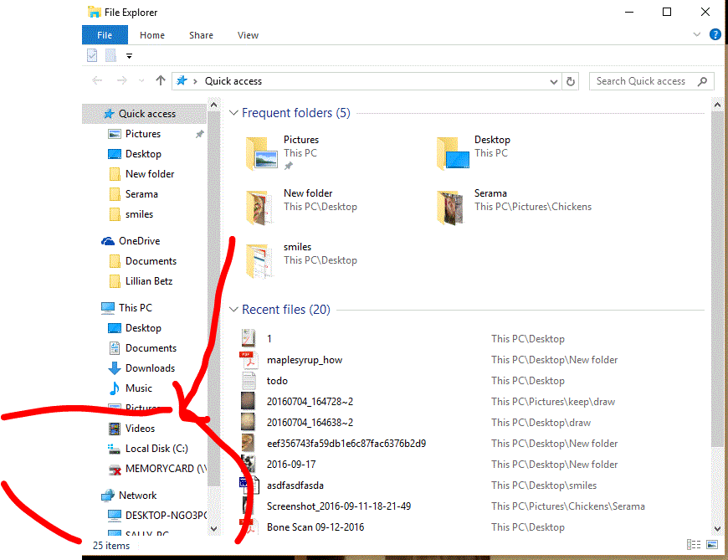
Task: Select Quick access in the navigation pane
Action: [x=144, y=114]
